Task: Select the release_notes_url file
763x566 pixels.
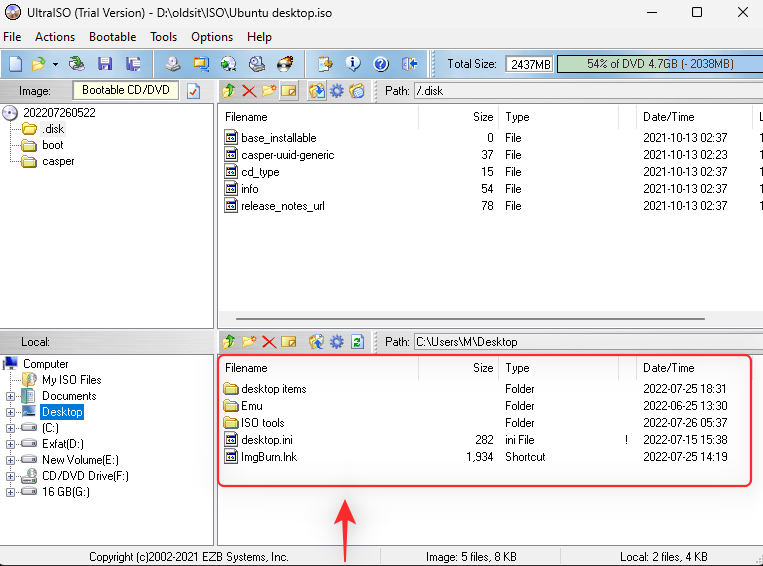Action: point(283,206)
